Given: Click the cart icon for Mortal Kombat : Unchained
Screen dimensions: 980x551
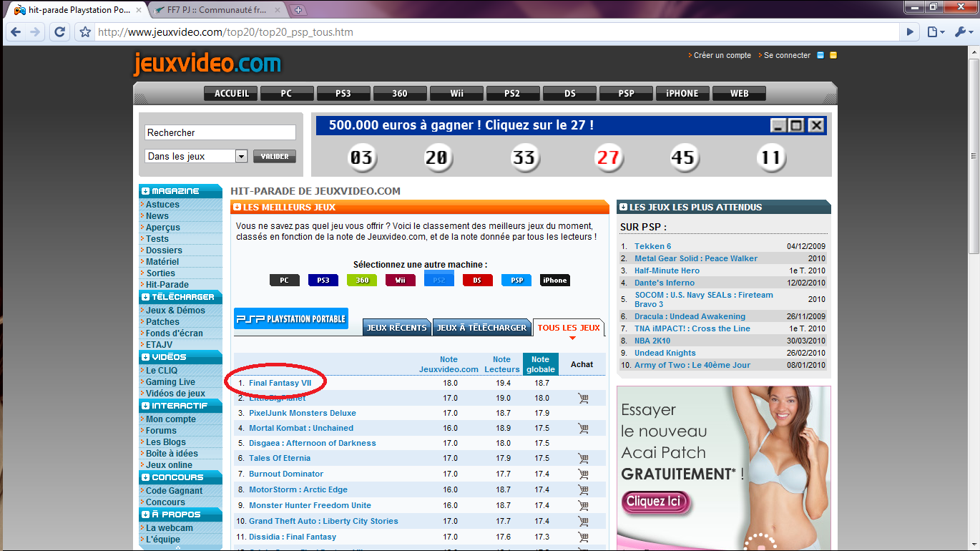Looking at the screenshot, I should pos(583,429).
